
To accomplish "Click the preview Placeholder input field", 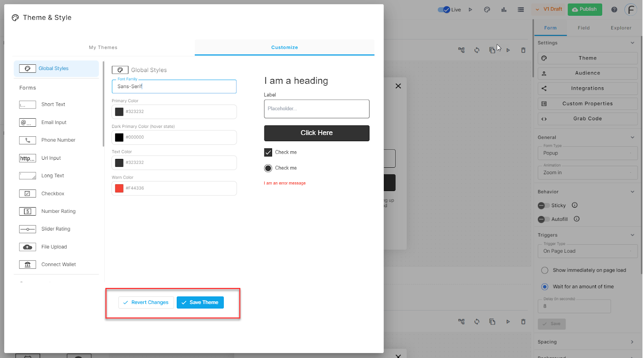I will click(x=316, y=109).
